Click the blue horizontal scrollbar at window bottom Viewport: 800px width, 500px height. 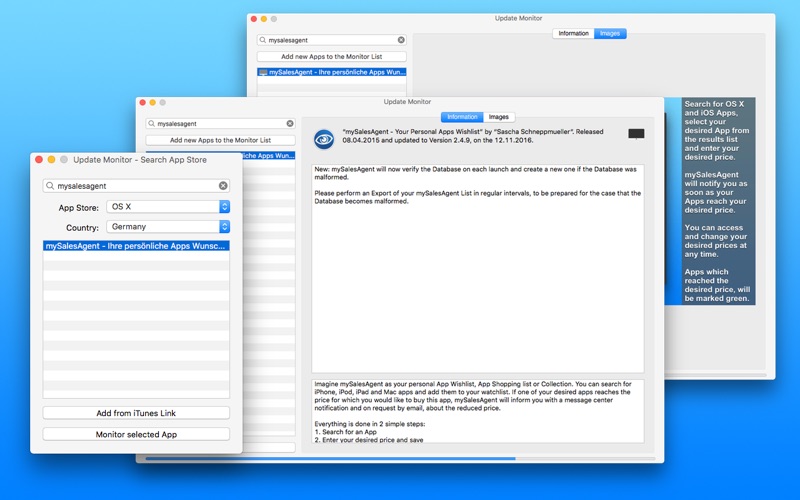pyautogui.click(x=331, y=459)
